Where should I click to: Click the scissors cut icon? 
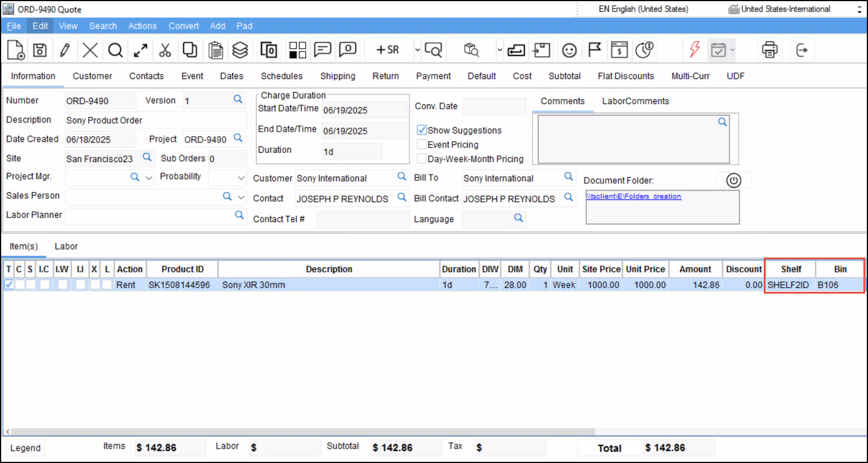[165, 50]
